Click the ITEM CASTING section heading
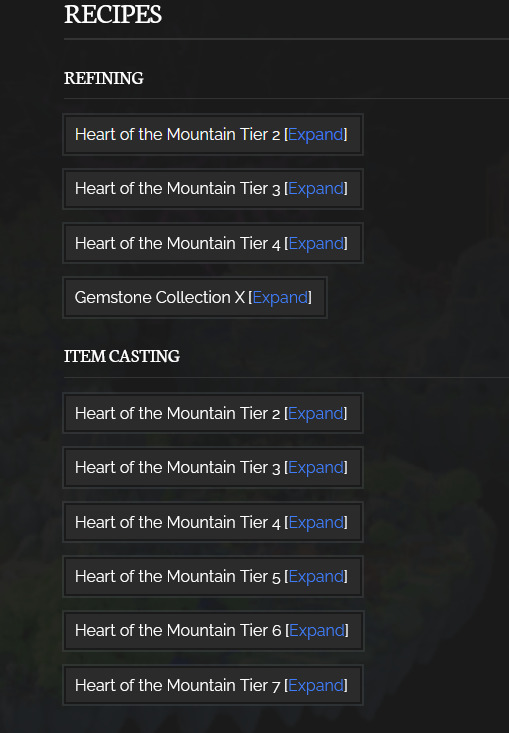Viewport: 509px width, 733px height. (122, 356)
